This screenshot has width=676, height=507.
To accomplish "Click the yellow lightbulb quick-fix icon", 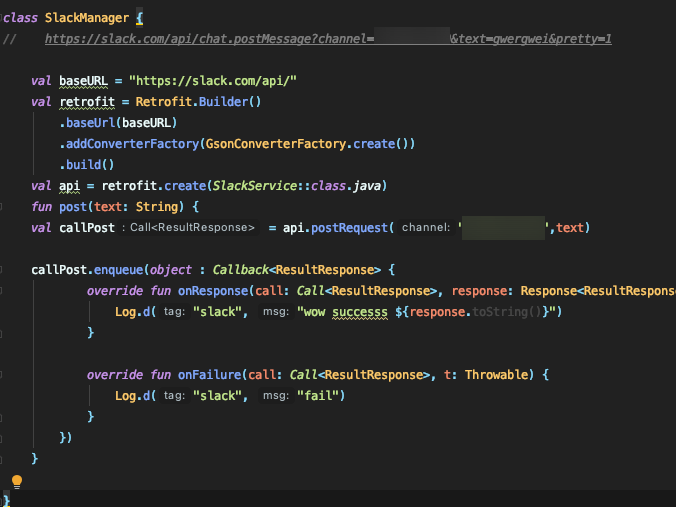I will click(x=17, y=481).
